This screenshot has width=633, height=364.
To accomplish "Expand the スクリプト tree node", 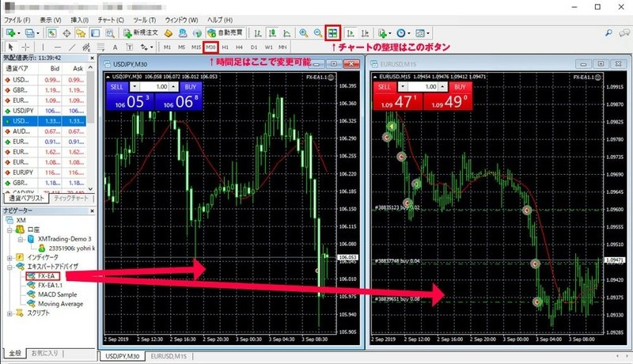I will point(9,313).
